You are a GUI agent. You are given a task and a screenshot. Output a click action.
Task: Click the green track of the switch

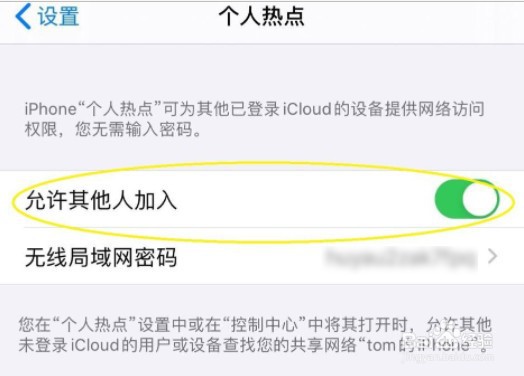click(449, 199)
